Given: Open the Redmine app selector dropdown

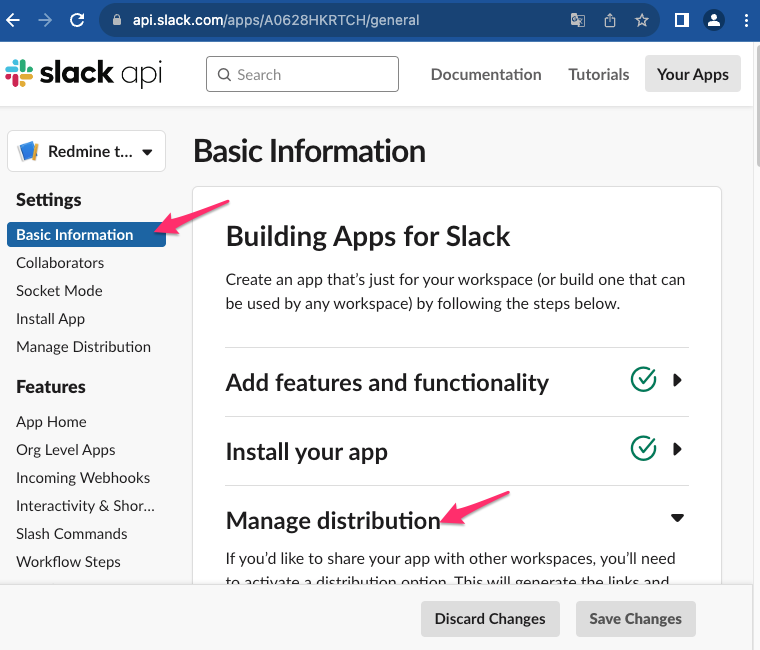Looking at the screenshot, I should [86, 151].
